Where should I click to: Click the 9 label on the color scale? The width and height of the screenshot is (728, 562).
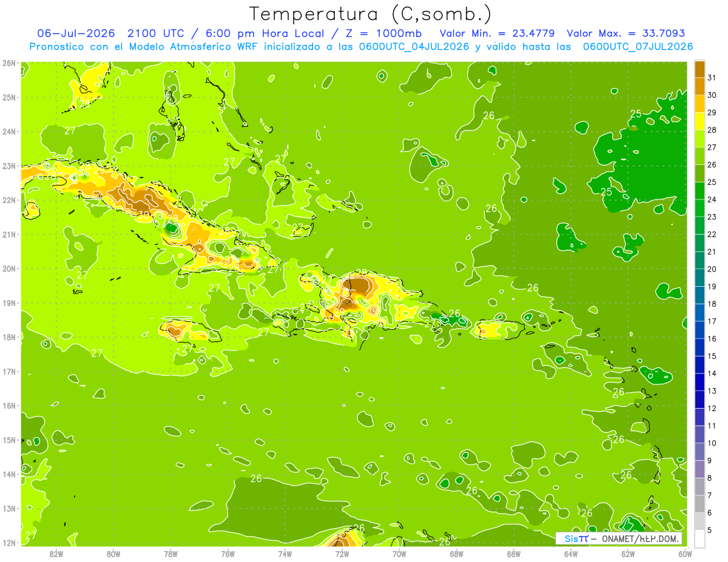tap(709, 461)
